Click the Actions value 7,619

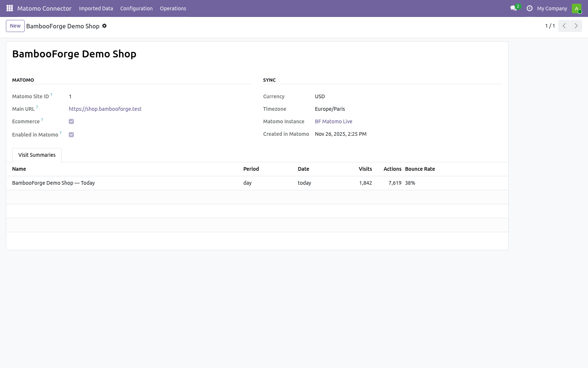click(x=395, y=183)
